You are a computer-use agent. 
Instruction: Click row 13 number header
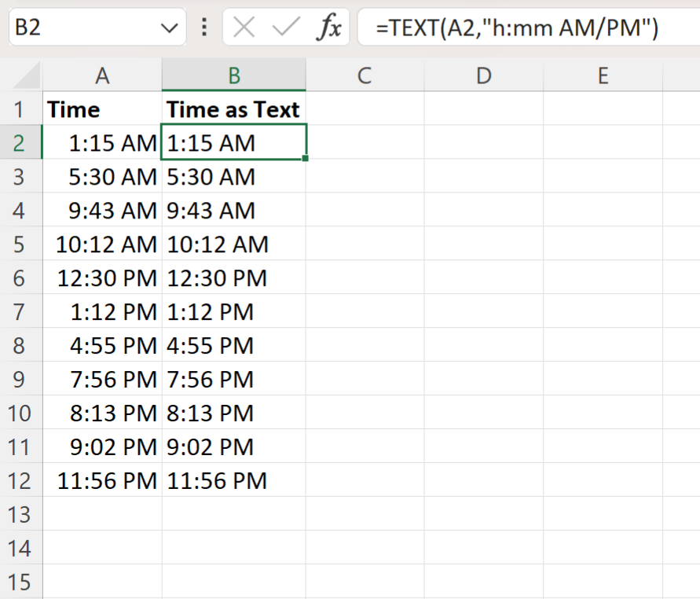coord(19,514)
